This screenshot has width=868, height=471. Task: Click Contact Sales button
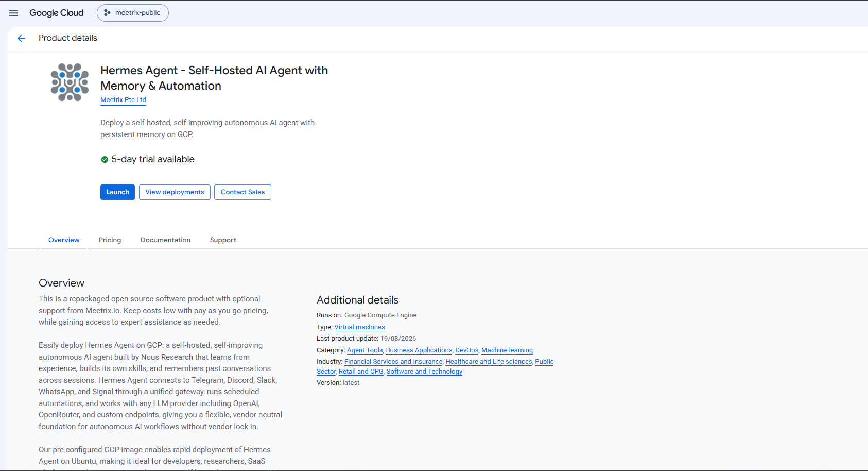[x=242, y=192]
